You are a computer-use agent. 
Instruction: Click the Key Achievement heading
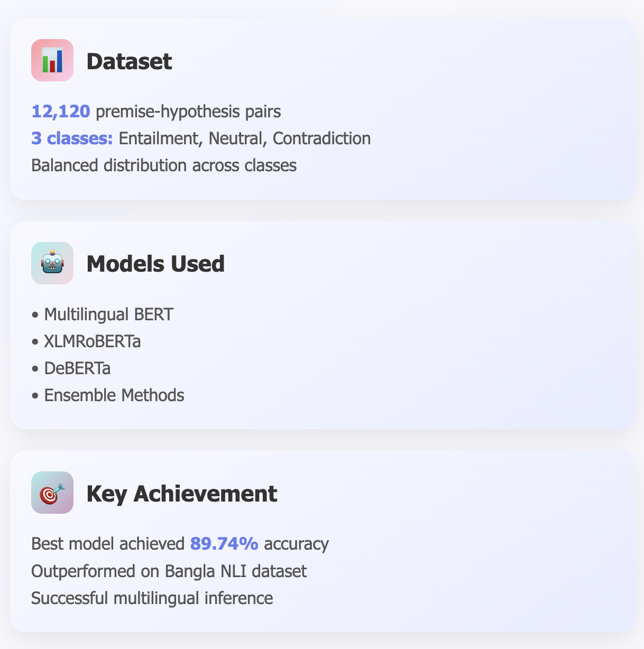pos(181,494)
